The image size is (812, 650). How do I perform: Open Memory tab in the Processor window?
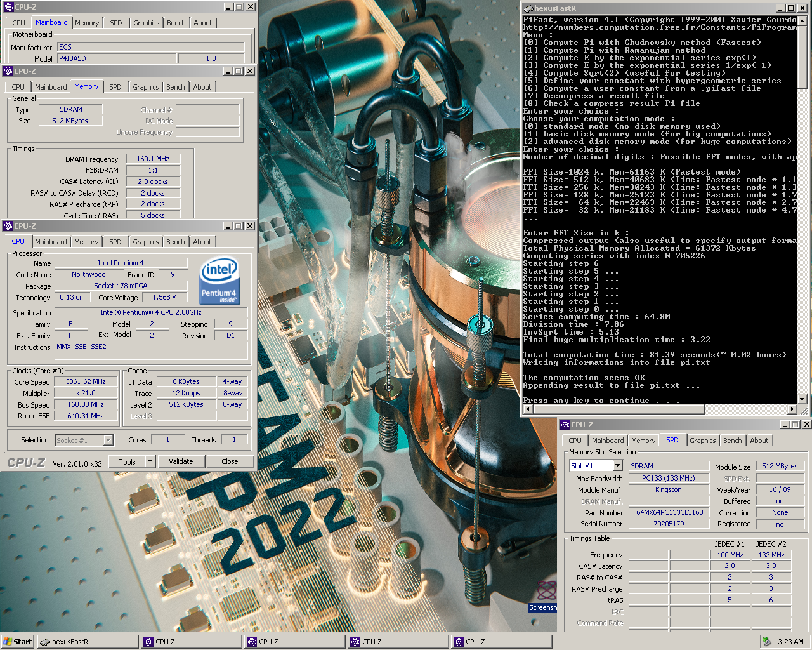[86, 242]
